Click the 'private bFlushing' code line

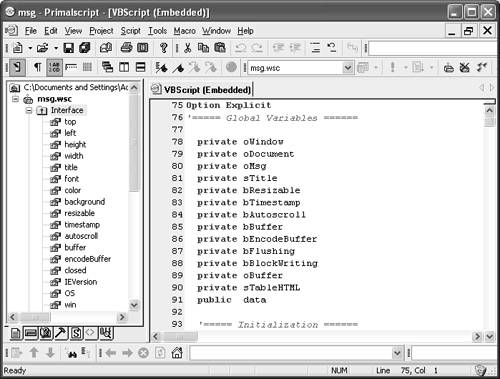246,251
